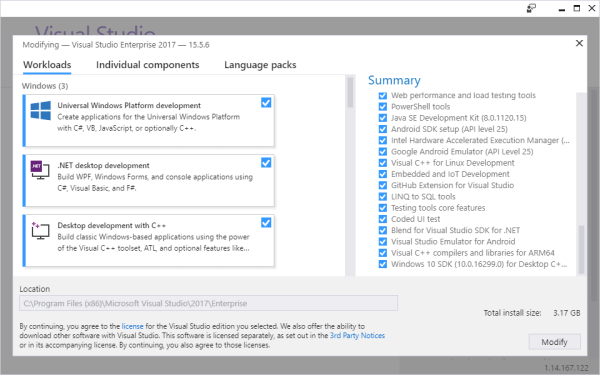Uncheck Embedded and IoT Development
Viewport: 600px width, 375px height.
[383, 174]
